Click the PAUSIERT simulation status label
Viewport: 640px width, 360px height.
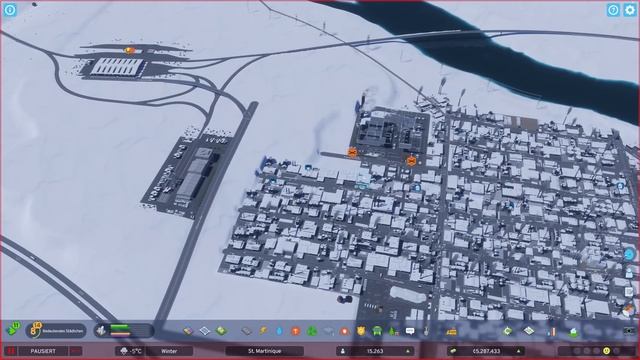[43, 351]
